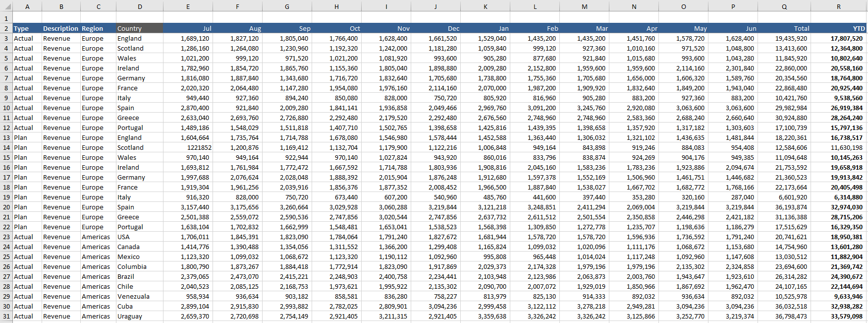This screenshot has height=323, width=868.
Task: Select the USA country cell
Action: [140, 237]
